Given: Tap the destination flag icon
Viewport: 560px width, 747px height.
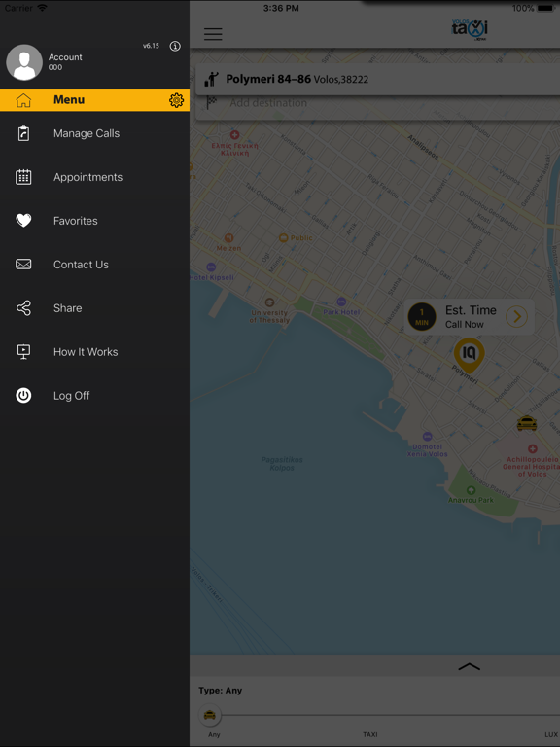Looking at the screenshot, I should [211, 102].
